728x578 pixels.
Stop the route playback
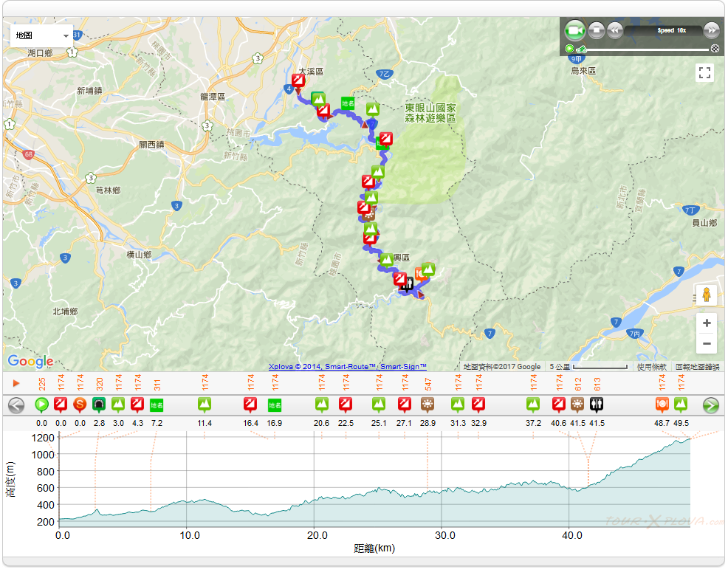597,31
